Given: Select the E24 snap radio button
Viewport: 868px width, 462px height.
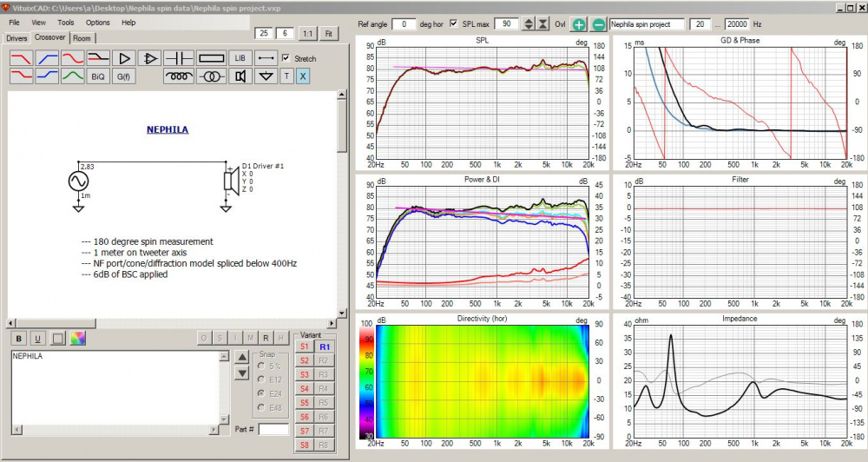Looking at the screenshot, I should coord(262,393).
